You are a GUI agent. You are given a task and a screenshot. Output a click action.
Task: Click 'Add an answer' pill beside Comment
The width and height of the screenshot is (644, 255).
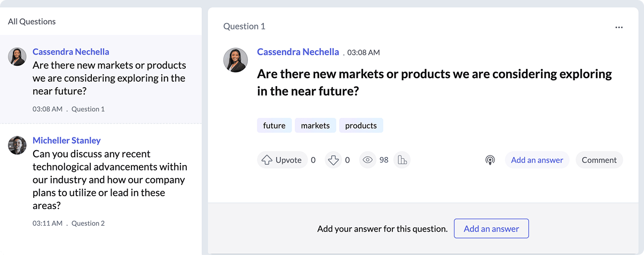[537, 160]
